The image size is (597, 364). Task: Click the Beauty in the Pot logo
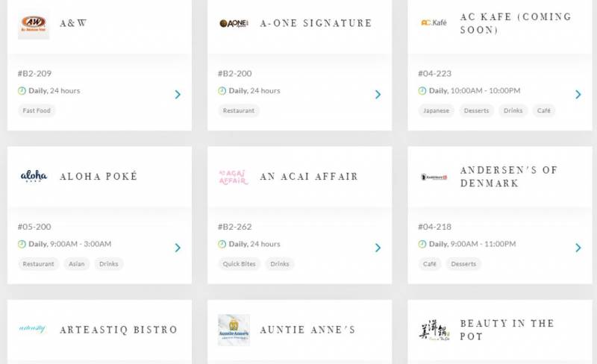coord(434,330)
